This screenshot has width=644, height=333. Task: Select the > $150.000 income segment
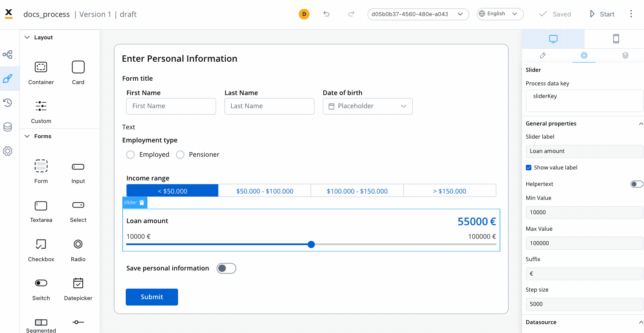[450, 191]
